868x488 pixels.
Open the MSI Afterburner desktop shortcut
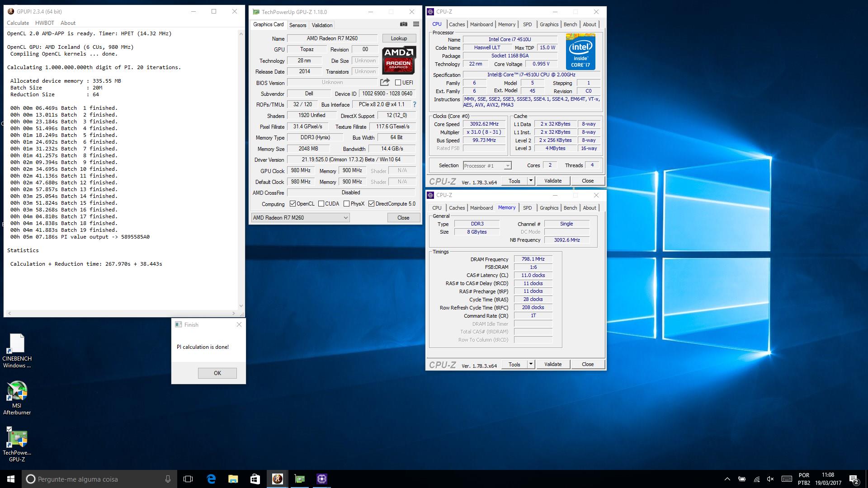tap(17, 398)
